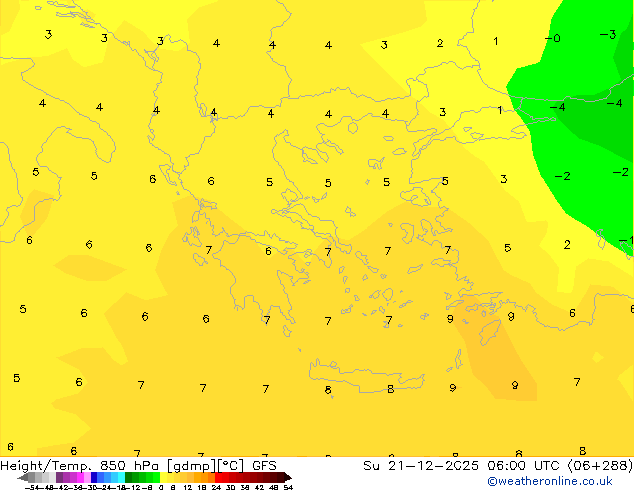Click the 24 tick label on the legend
This screenshot has height=490, width=634.
pyautogui.click(x=216, y=488)
